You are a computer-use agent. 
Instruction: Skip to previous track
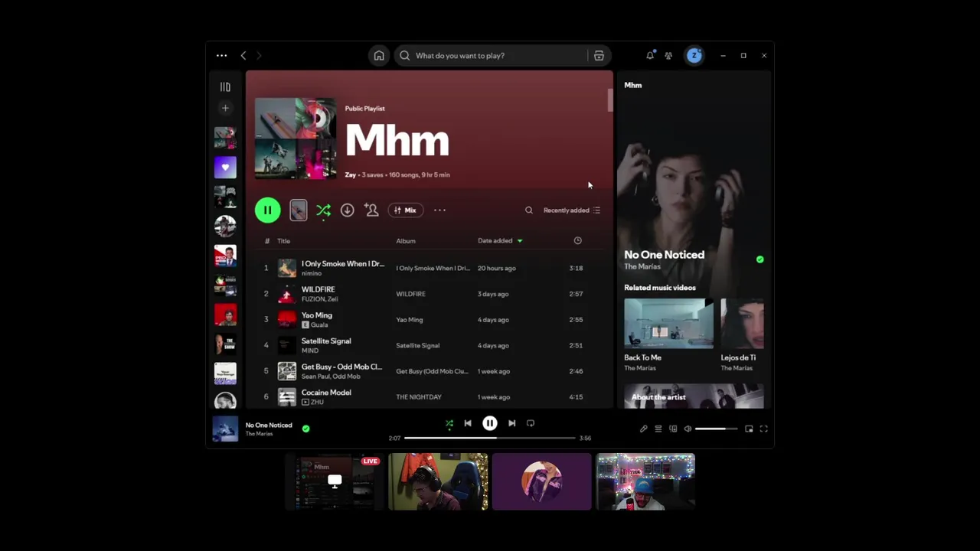click(x=468, y=423)
